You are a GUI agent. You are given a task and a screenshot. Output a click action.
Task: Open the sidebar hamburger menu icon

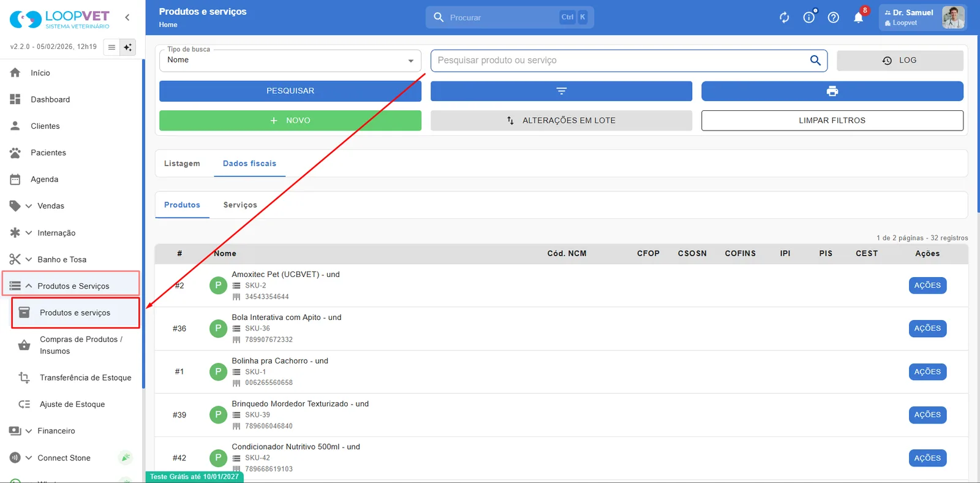point(111,47)
